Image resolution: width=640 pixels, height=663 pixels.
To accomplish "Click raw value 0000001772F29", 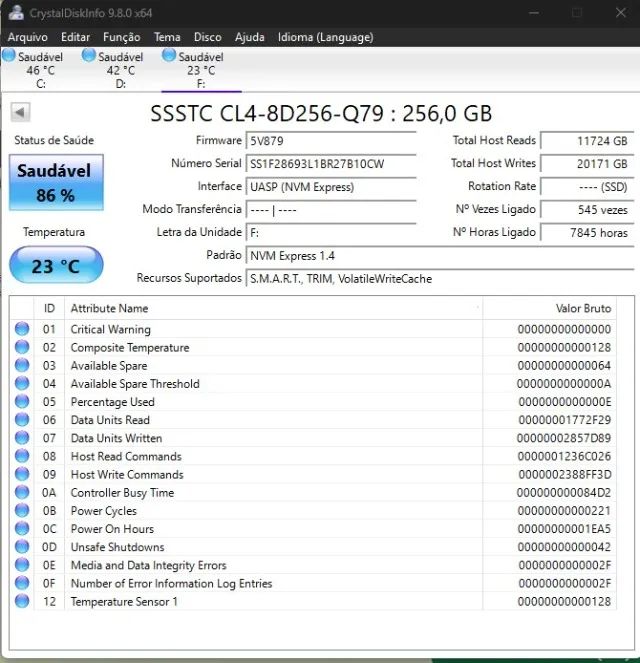I will click(x=564, y=420).
